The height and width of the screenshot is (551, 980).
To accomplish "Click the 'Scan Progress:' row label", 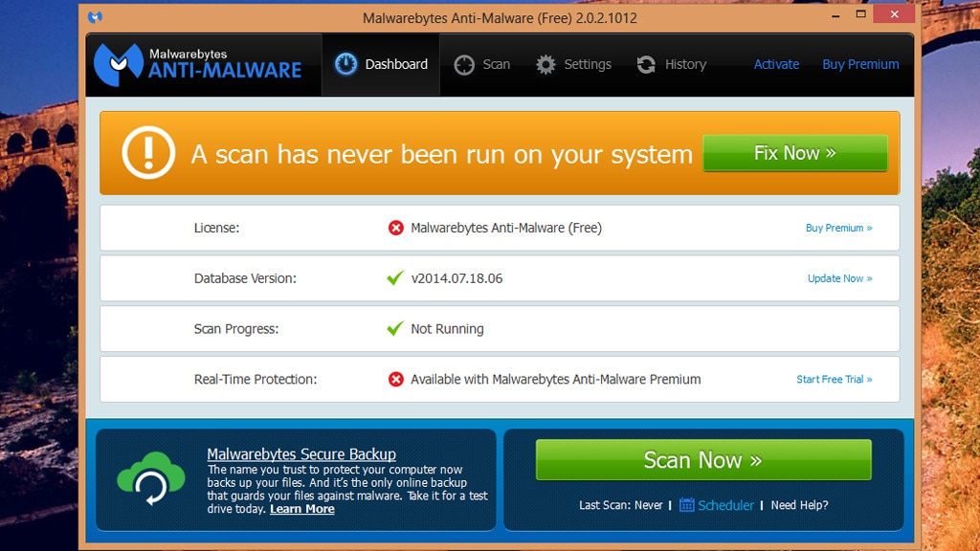I will 236,329.
